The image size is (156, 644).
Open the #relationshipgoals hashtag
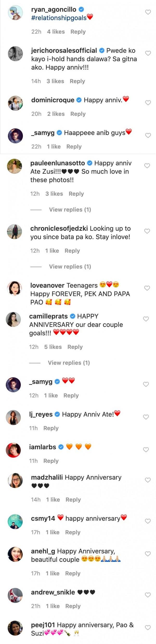(59, 18)
